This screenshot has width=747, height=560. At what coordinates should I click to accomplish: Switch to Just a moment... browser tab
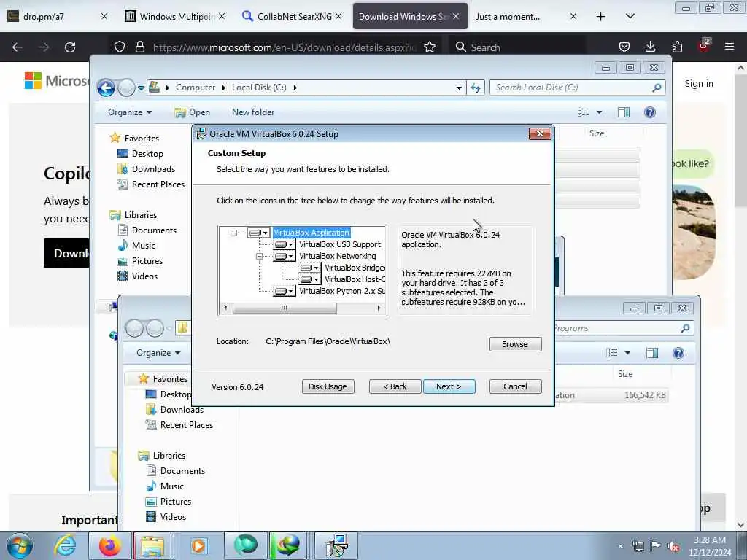(527, 16)
